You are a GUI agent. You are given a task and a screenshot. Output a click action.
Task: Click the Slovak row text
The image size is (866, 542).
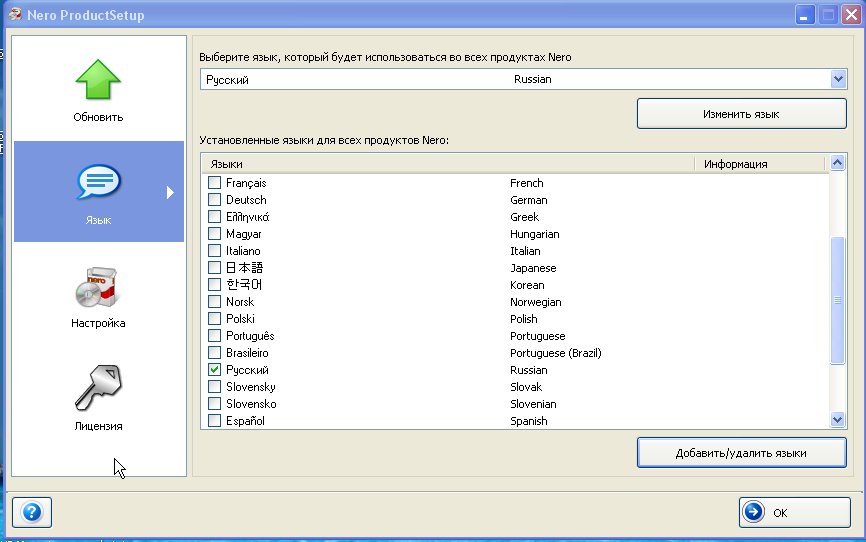coord(526,387)
